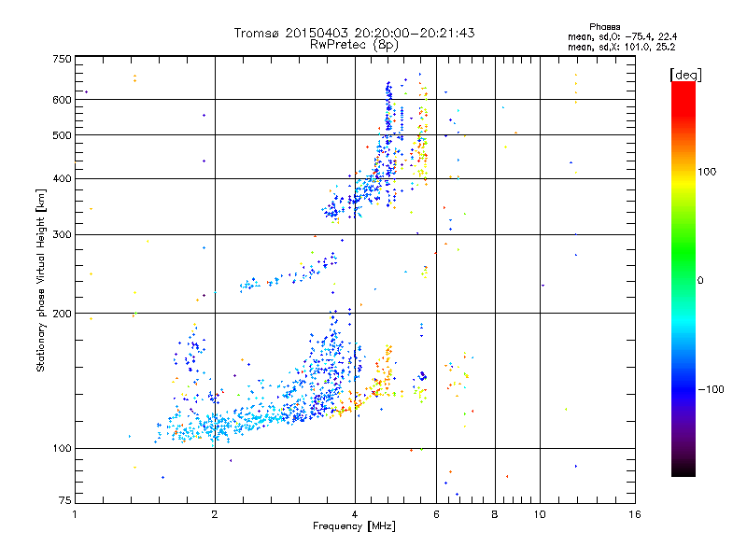
Task: Click the colorbar at the -100 mark
Action: [x=684, y=389]
